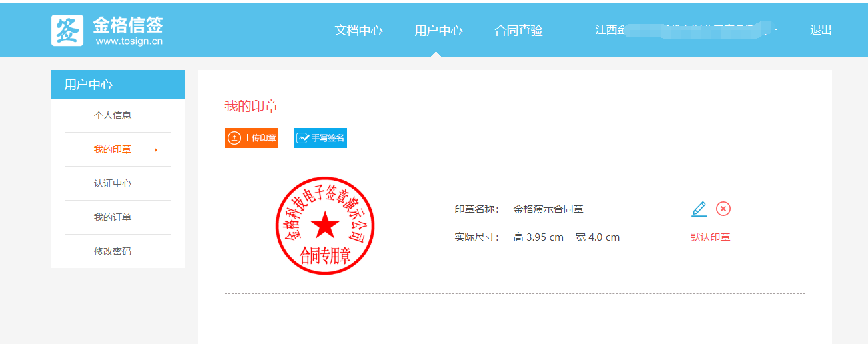Delete the seal using the red X icon
The height and width of the screenshot is (344, 868).
tap(723, 209)
